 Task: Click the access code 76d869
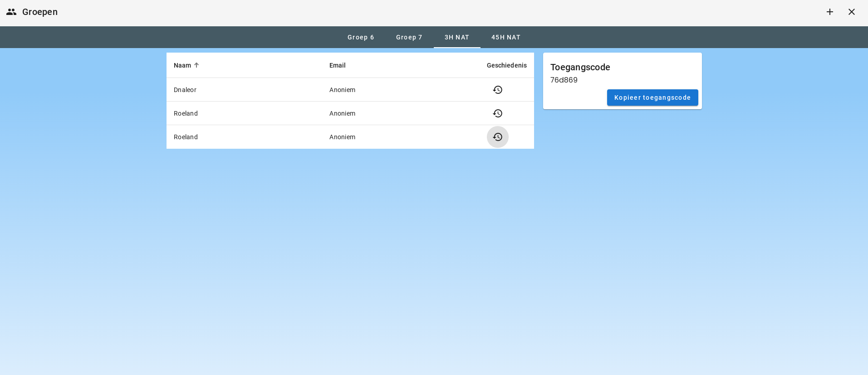tap(564, 80)
